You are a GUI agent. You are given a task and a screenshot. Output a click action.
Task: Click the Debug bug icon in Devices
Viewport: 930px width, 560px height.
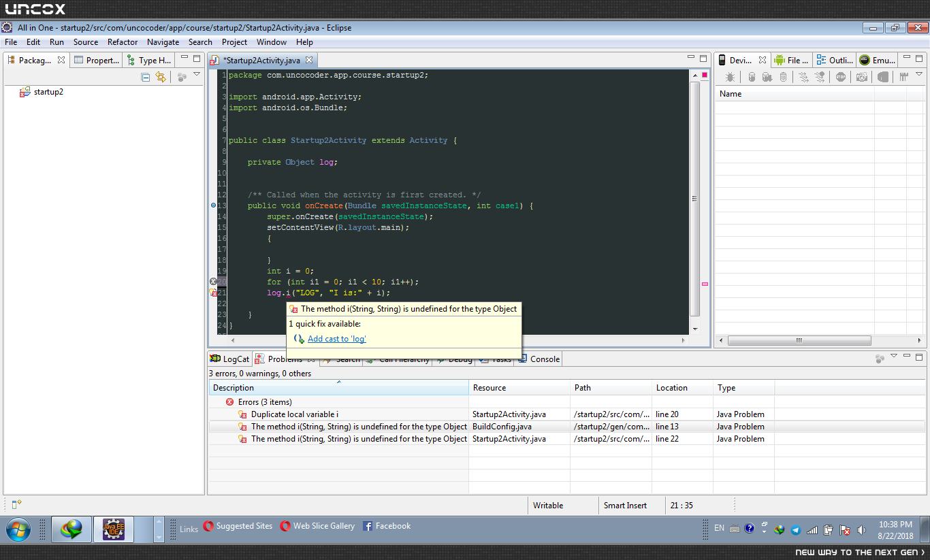point(730,77)
